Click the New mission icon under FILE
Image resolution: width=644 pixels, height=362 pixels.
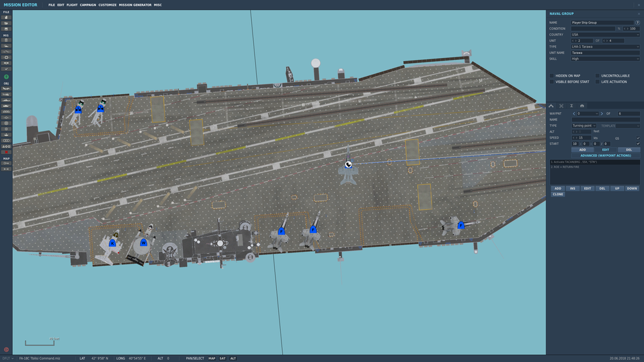[6, 17]
